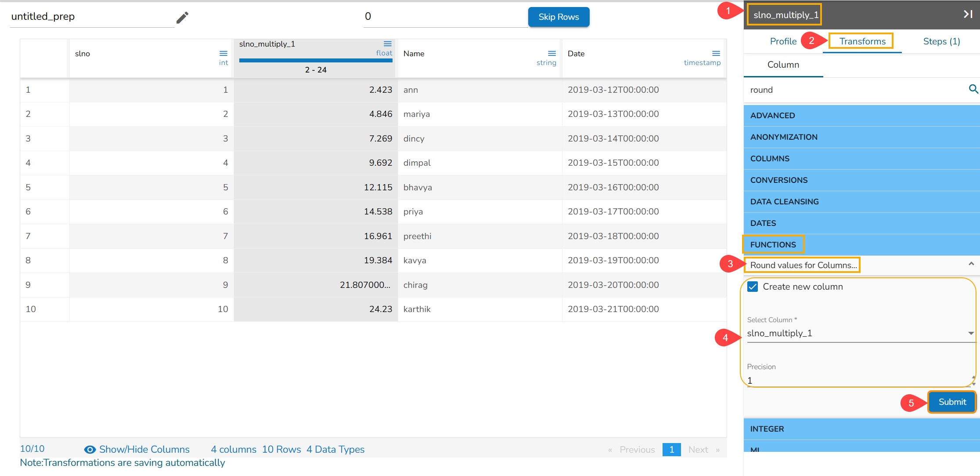Switch to the Profile tab
Viewport: 980px width, 476px height.
783,41
